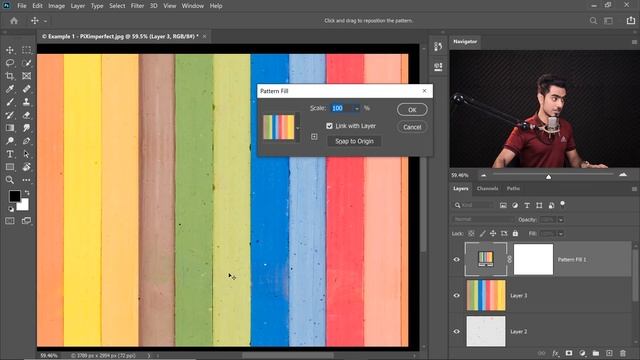Select the Hand tool

click(x=27, y=167)
